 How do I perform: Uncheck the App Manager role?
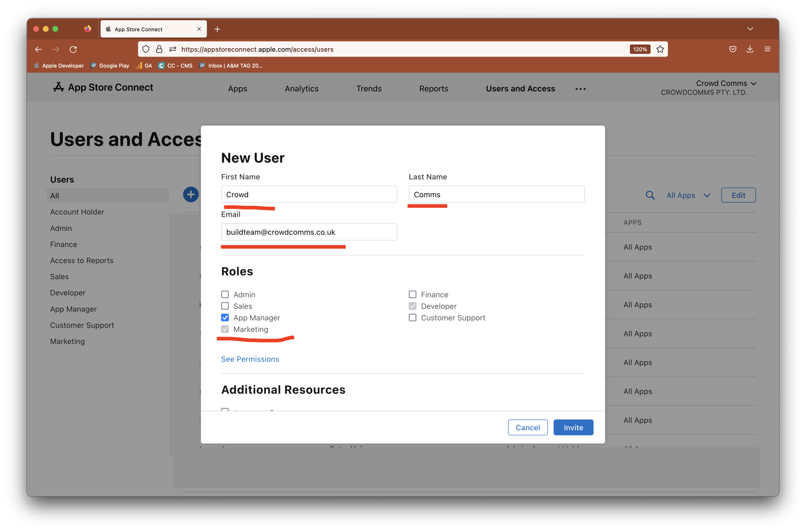[x=225, y=318]
